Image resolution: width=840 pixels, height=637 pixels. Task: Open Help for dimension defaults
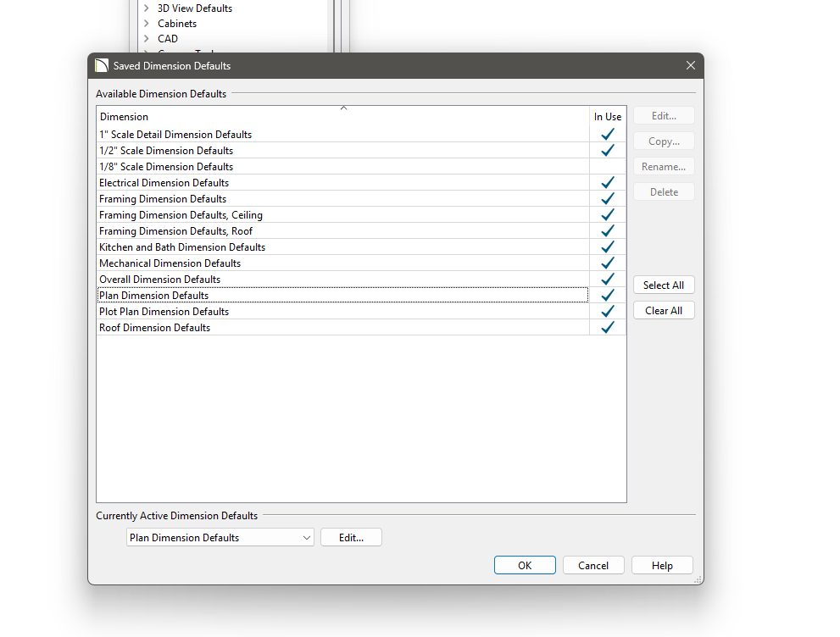(x=662, y=566)
